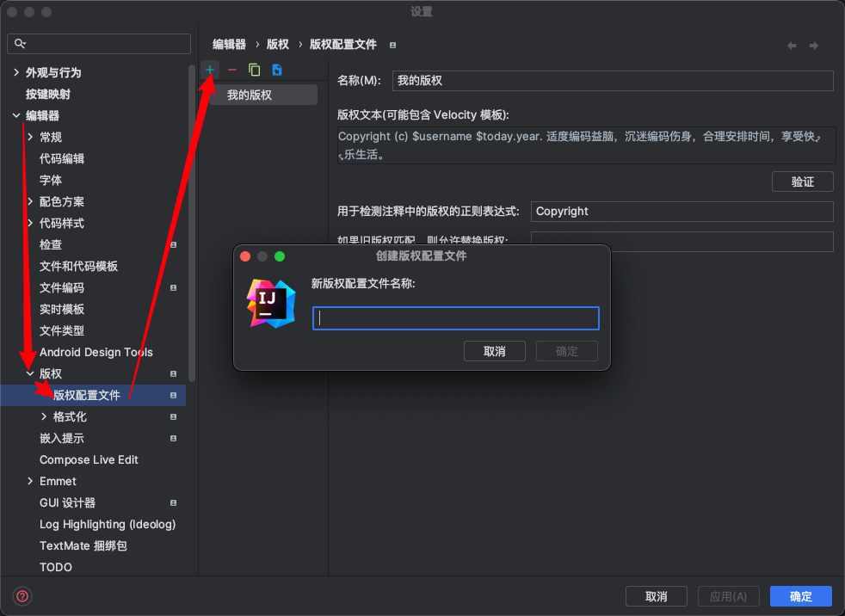Screen dimensions: 845x616
Task: Select 文件和代码模板 in settings tree
Action: (78, 267)
